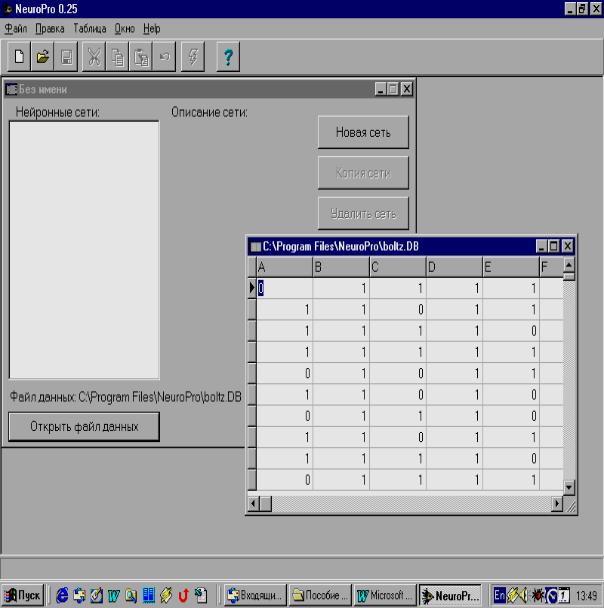604x608 pixels.
Task: Click the Cut scissors toolbar icon
Action: click(94, 57)
